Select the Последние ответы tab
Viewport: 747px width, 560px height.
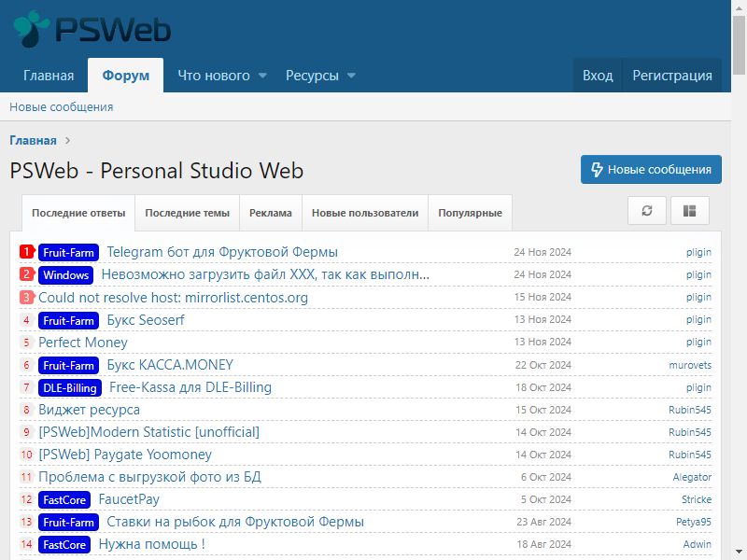click(x=78, y=213)
